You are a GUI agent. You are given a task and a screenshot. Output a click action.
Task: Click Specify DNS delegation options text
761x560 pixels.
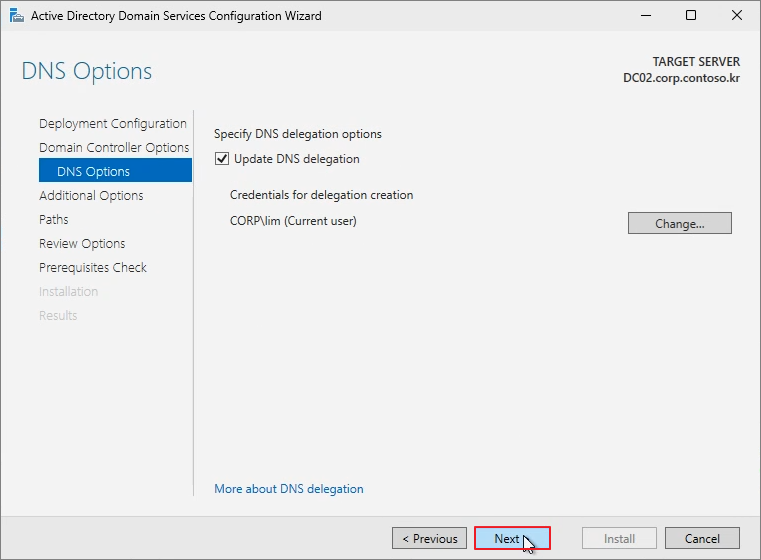(298, 134)
